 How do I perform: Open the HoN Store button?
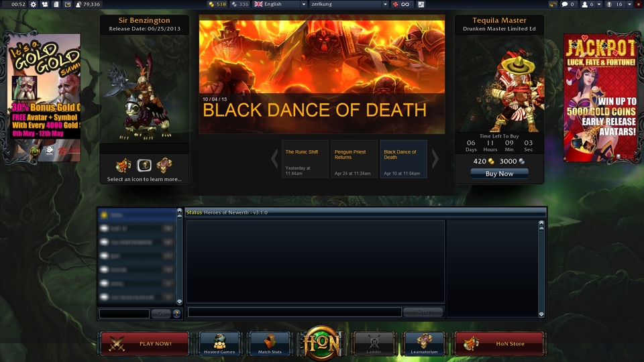pos(499,343)
